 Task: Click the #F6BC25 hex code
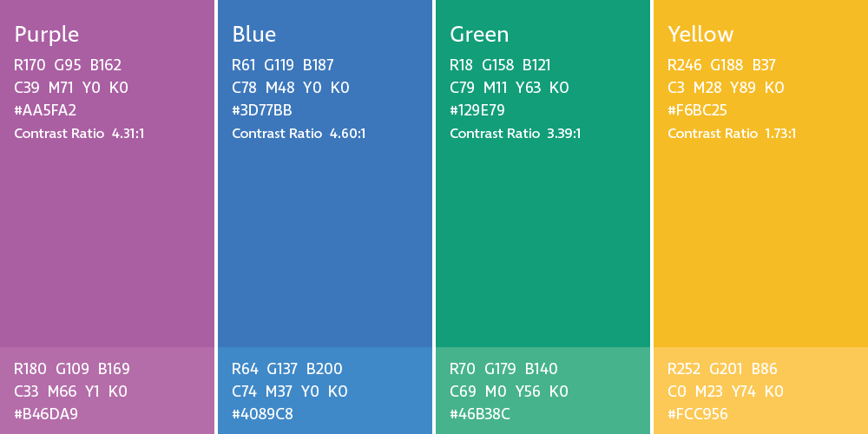point(697,110)
